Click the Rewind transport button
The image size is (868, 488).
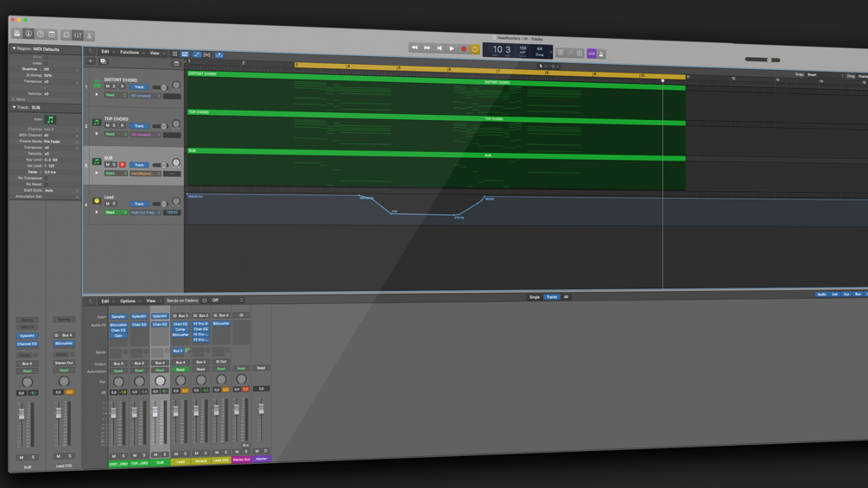coord(415,48)
